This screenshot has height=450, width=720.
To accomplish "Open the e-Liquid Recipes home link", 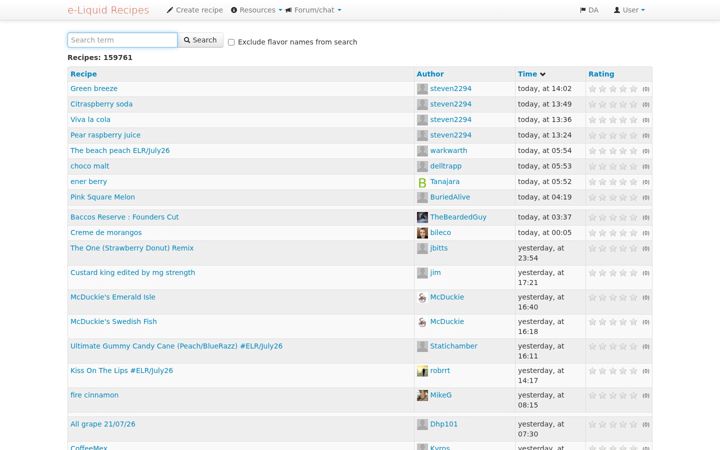I will click(x=108, y=10).
